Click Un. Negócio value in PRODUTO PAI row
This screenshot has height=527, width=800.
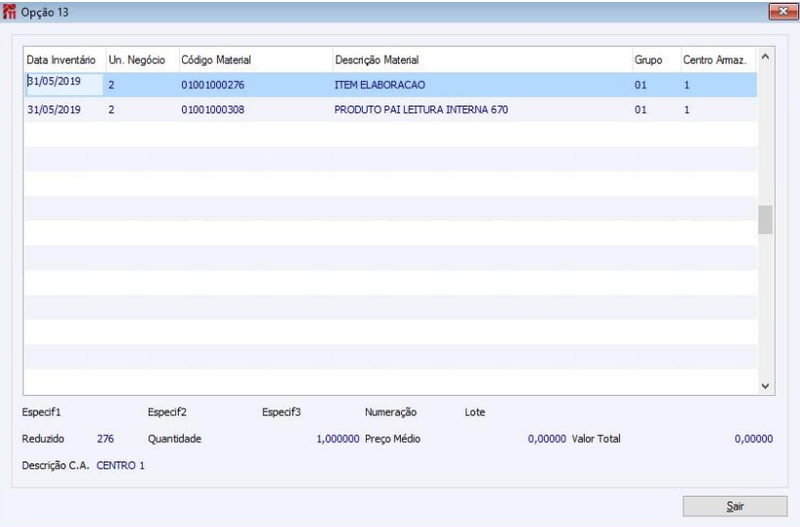111,109
